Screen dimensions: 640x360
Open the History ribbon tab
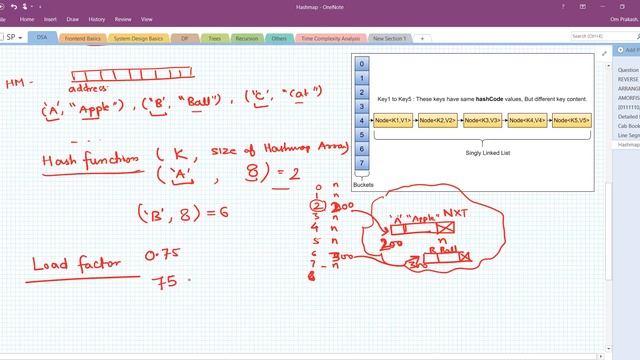[x=97, y=19]
